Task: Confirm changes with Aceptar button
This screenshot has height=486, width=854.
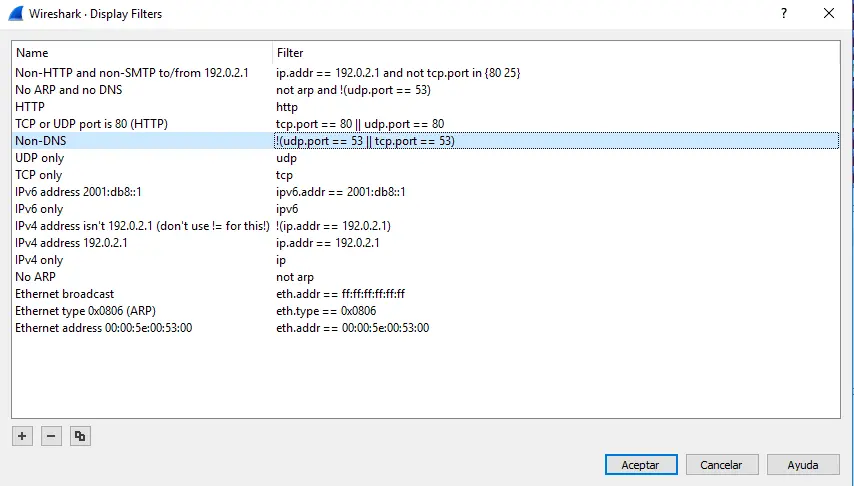Action: point(641,465)
